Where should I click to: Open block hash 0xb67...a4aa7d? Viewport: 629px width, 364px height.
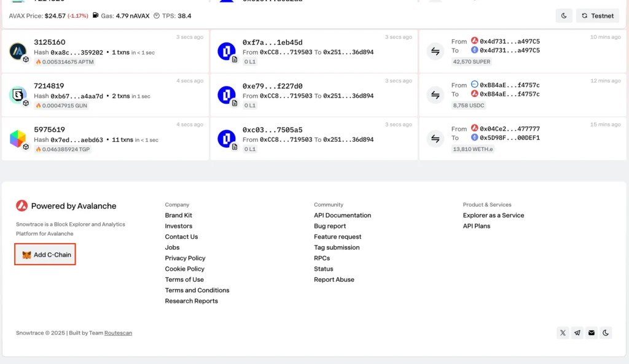pyautogui.click(x=78, y=96)
